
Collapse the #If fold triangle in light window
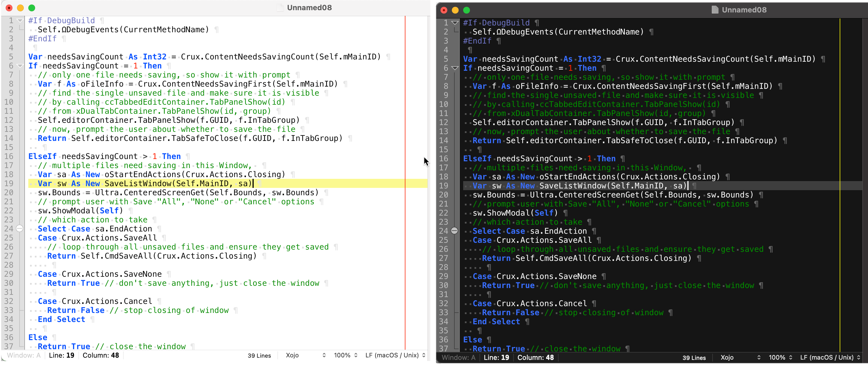[x=20, y=21]
